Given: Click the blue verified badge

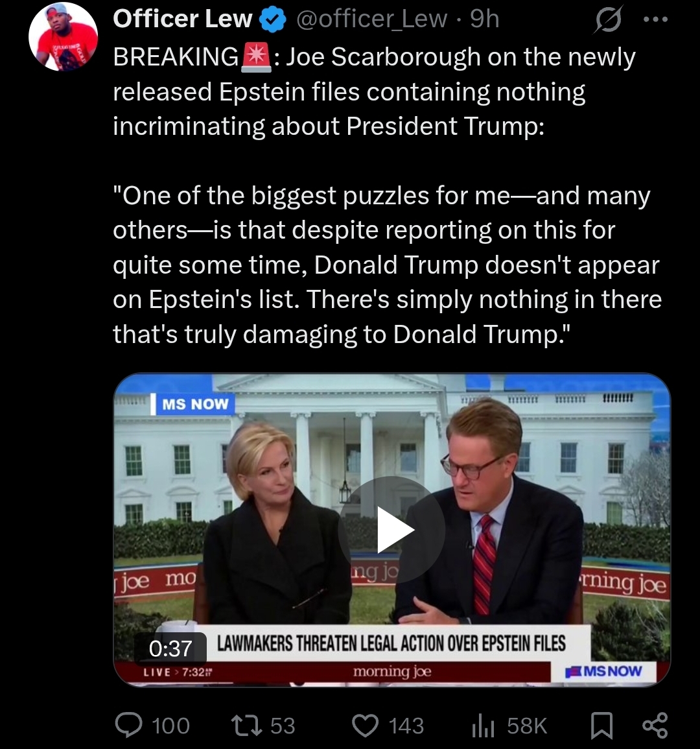Looking at the screenshot, I should pyautogui.click(x=273, y=20).
